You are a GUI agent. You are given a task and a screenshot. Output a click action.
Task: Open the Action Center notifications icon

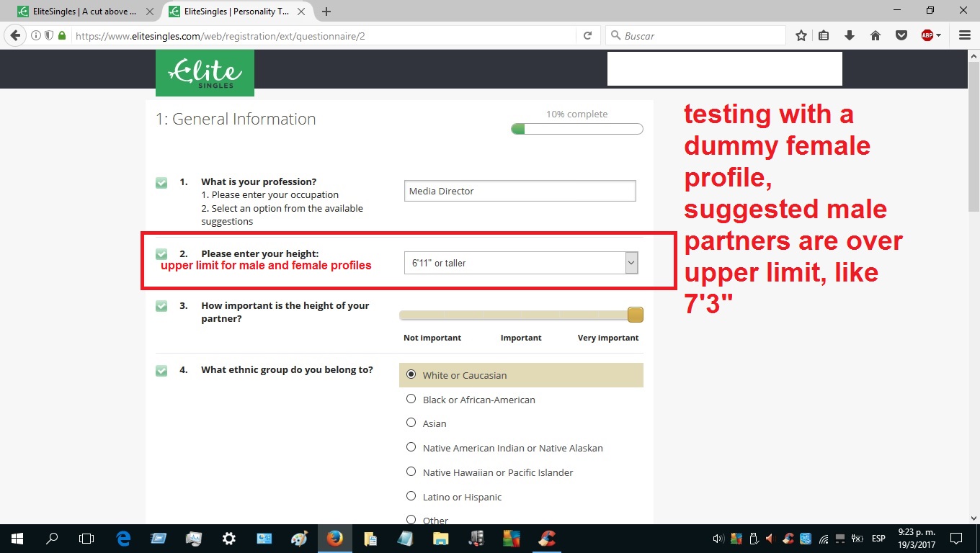click(x=956, y=539)
